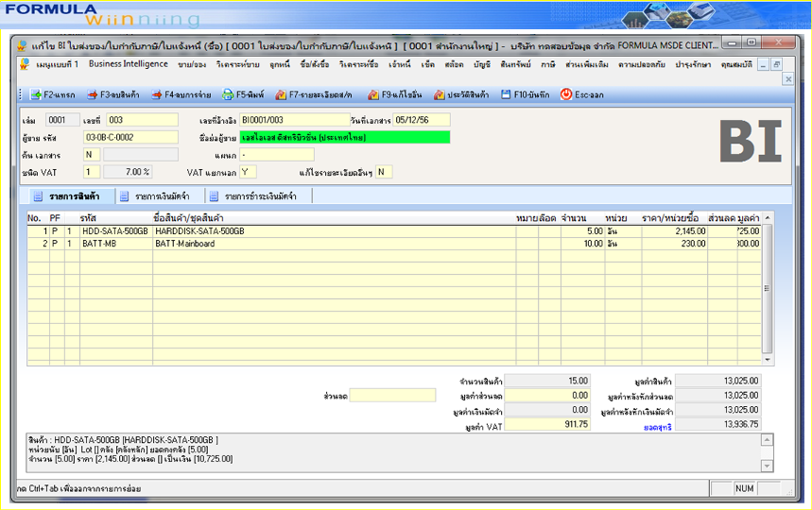The image size is (812, 510).
Task: Click the ส่วนลด discount input field
Action: tap(392, 396)
